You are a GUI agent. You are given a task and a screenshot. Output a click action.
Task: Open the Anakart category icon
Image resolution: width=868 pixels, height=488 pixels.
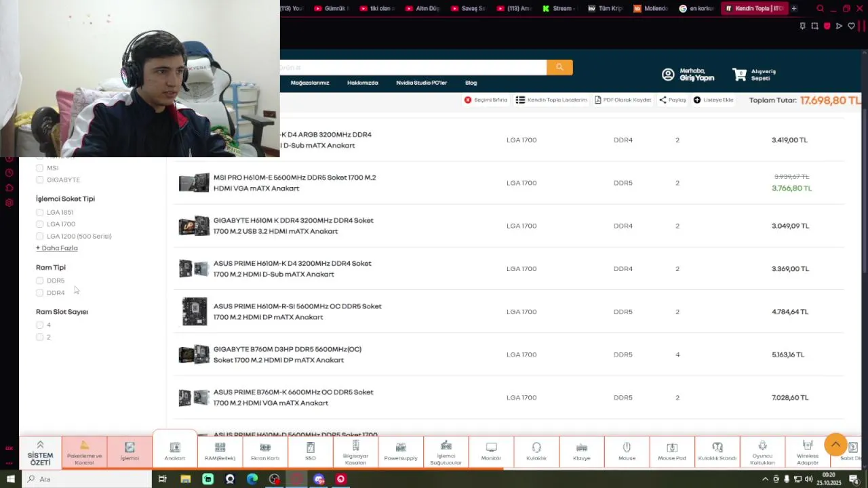pos(174,447)
